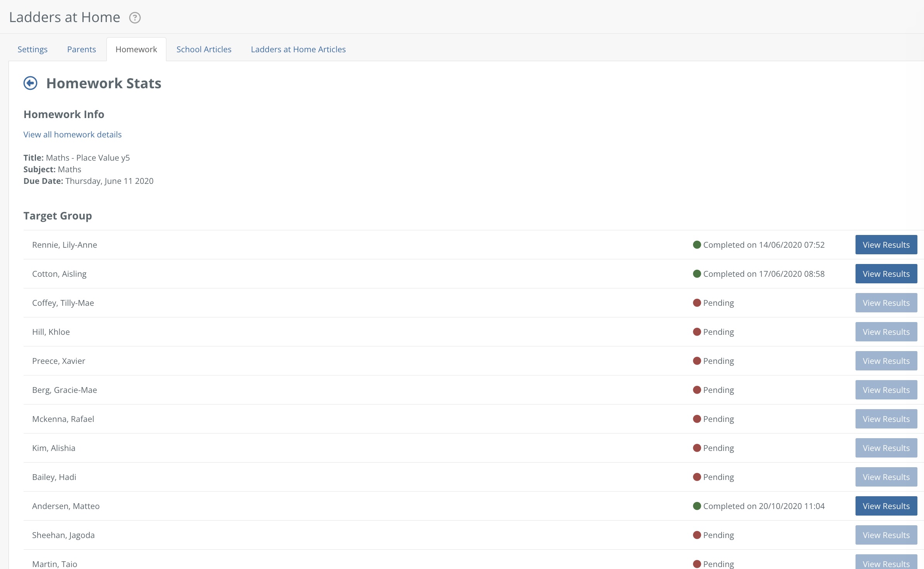Open the School Articles tab
This screenshot has height=569, width=924.
tap(204, 49)
